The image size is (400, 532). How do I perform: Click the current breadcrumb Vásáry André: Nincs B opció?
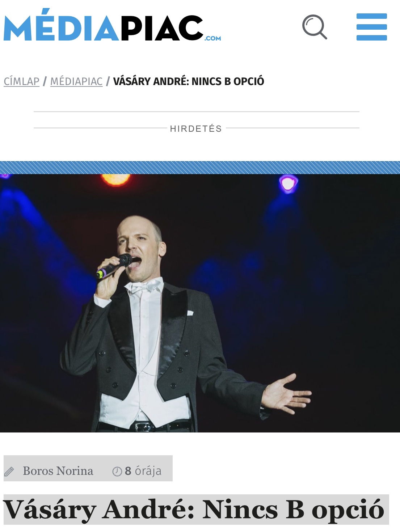pos(189,81)
